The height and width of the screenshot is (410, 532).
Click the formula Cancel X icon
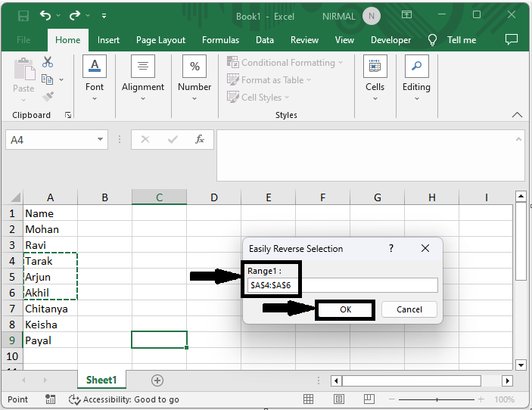click(x=145, y=139)
